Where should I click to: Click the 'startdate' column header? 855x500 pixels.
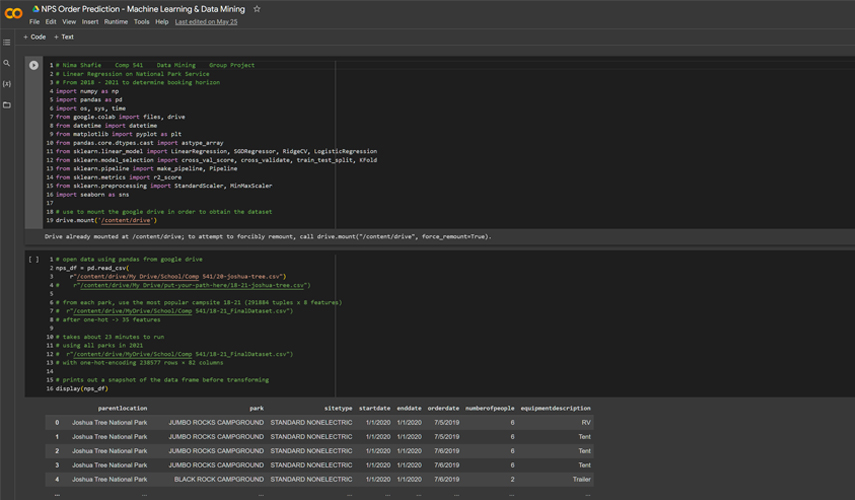click(375, 408)
